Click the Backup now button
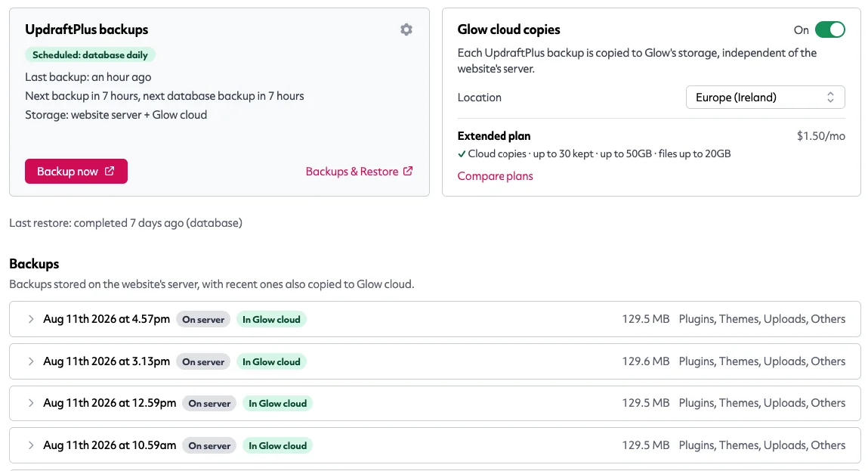 pyautogui.click(x=76, y=171)
